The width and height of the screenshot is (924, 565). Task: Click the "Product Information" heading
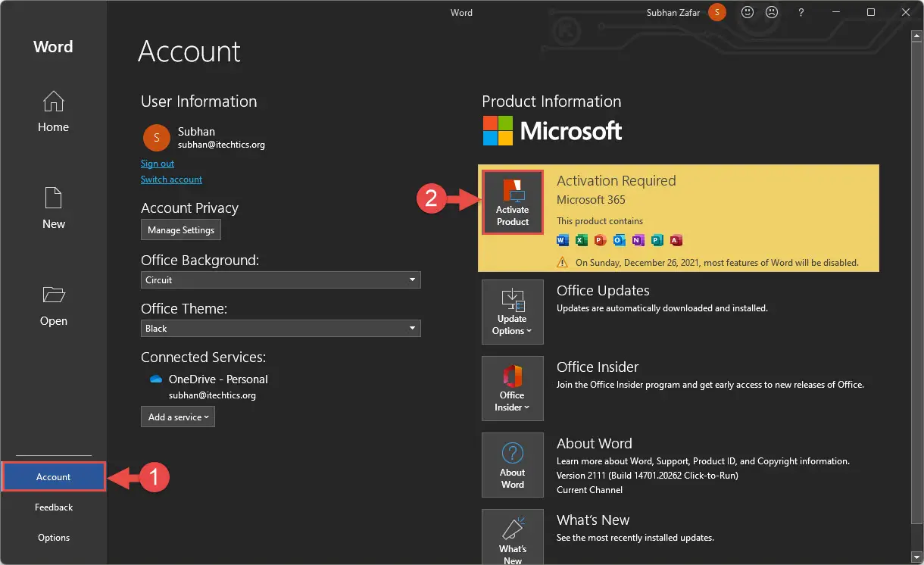pos(551,101)
